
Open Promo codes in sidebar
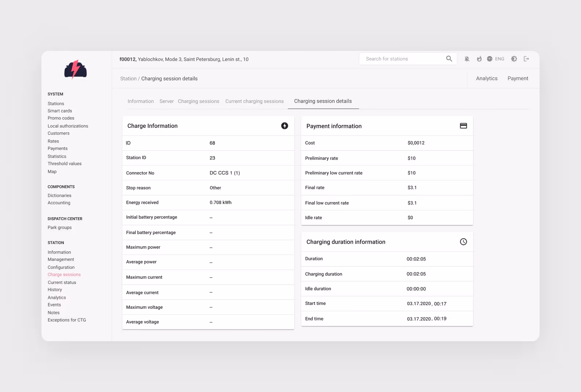coord(61,118)
